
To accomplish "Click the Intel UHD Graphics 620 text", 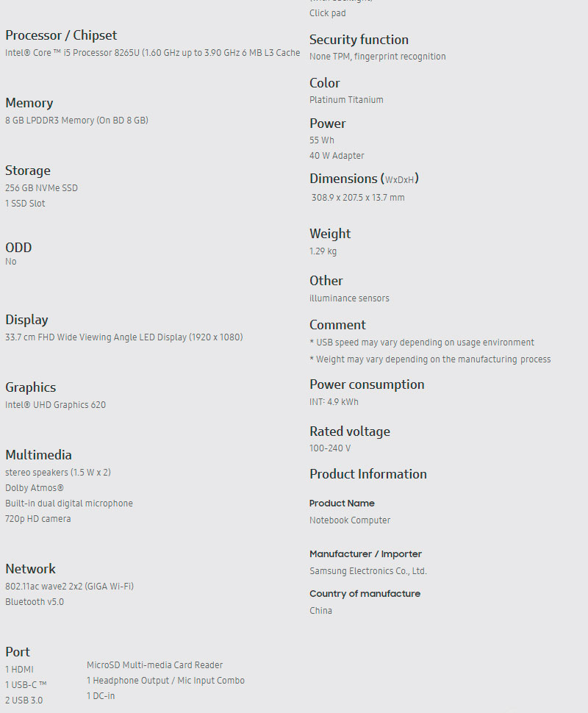I will coord(55,405).
